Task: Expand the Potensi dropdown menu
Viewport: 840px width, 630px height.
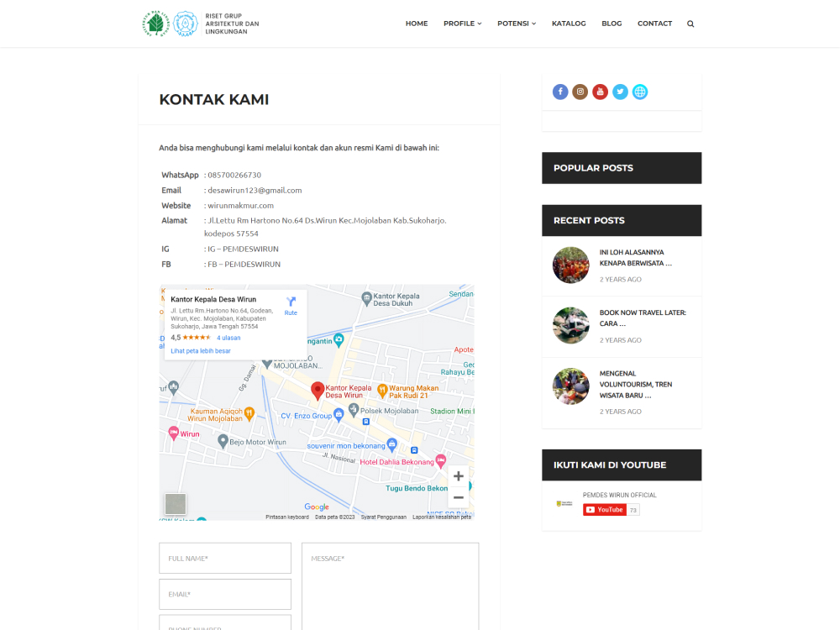Action: click(x=517, y=24)
